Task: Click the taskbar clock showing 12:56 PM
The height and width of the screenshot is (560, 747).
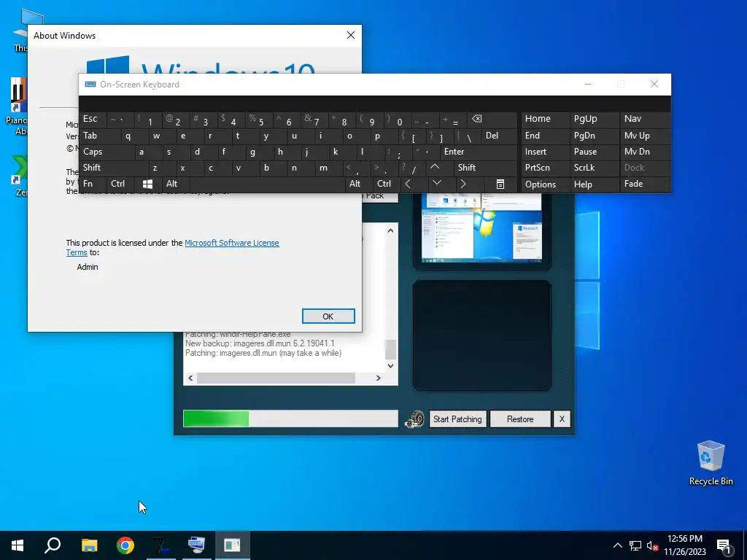Action: tap(684, 545)
